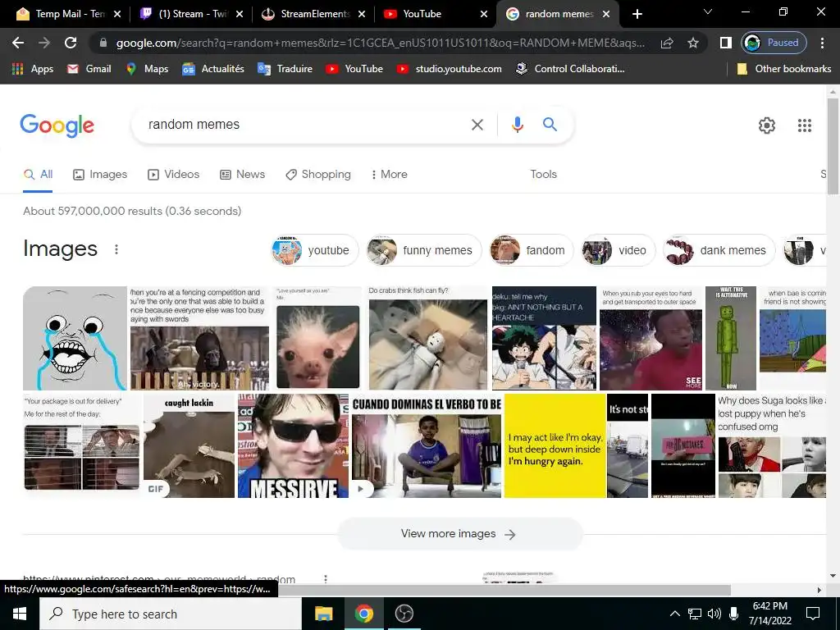Viewport: 840px width, 630px height.
Task: Click the blue magnifier search icon
Action: tap(550, 125)
